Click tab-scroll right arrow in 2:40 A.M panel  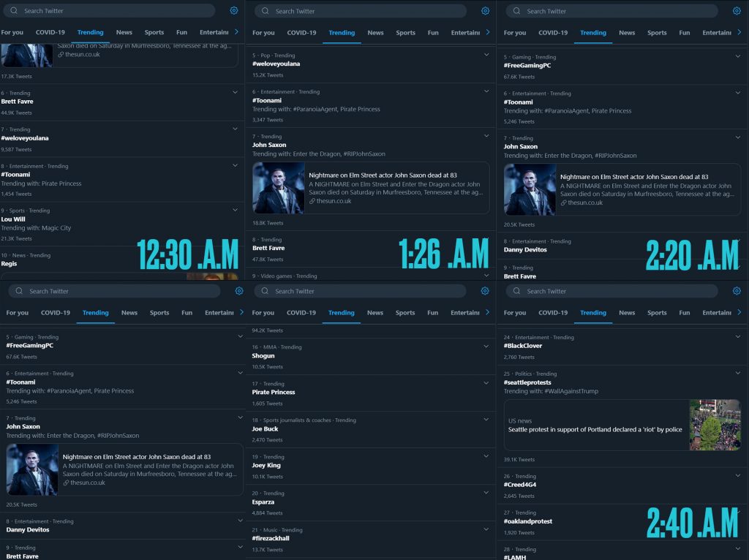coord(739,312)
